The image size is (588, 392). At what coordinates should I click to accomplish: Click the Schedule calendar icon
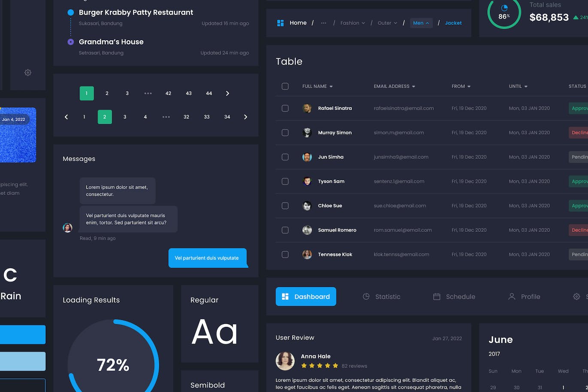436,297
